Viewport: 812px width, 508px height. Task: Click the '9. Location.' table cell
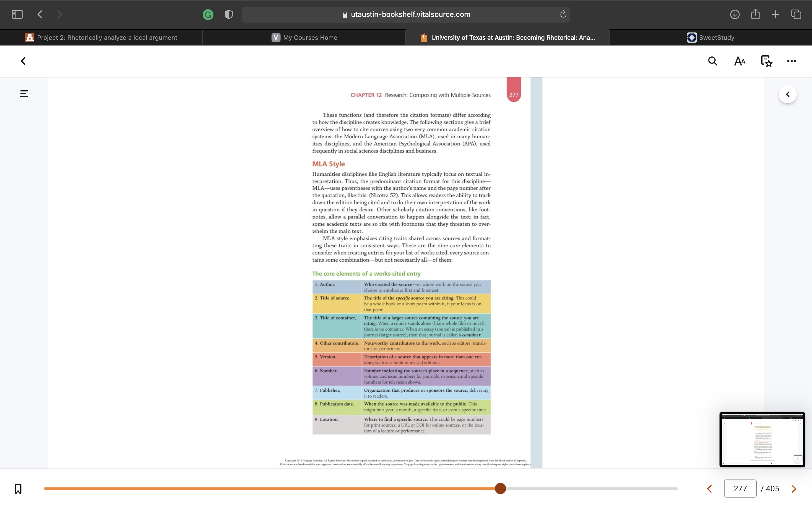(337, 425)
